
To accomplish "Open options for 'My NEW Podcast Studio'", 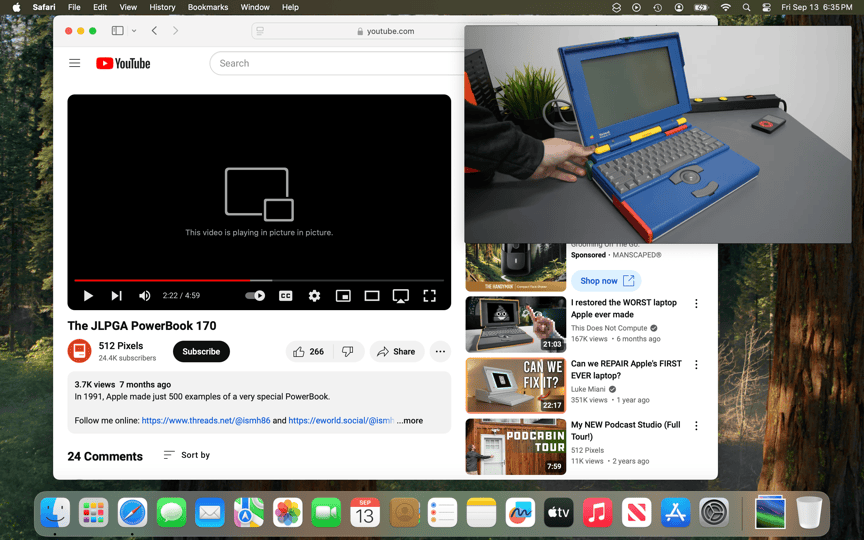I will (696, 426).
